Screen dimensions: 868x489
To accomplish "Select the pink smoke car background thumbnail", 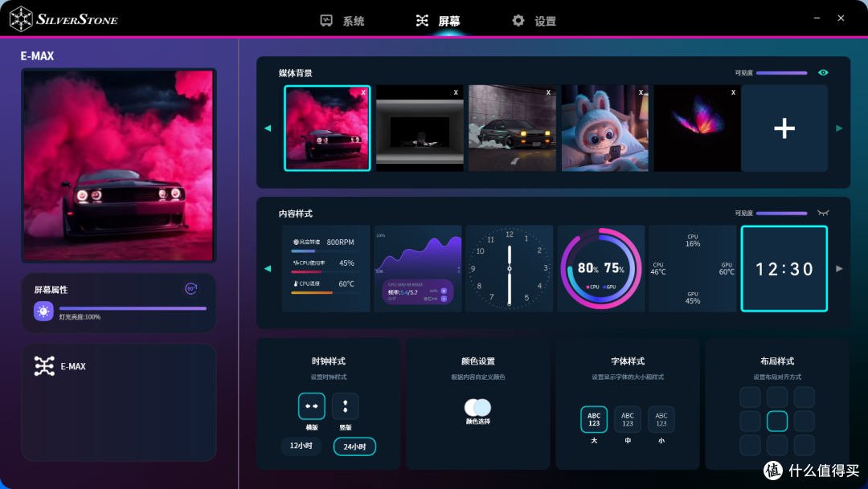I will pyautogui.click(x=327, y=128).
